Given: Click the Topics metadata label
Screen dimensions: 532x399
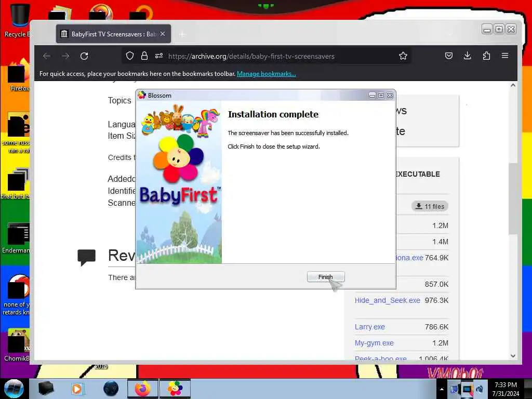Looking at the screenshot, I should (x=119, y=100).
